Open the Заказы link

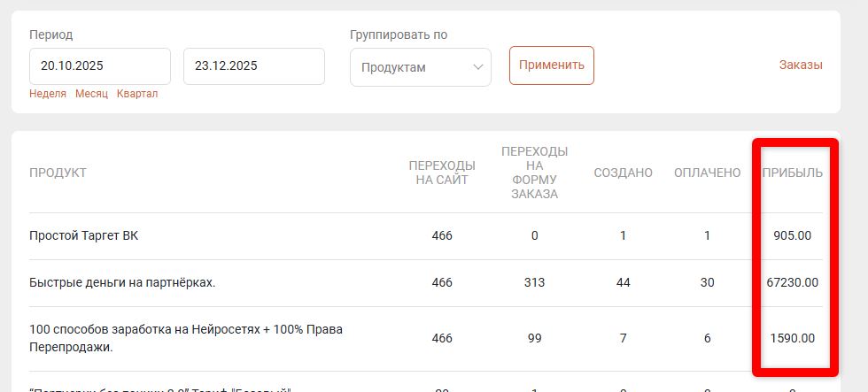click(801, 65)
